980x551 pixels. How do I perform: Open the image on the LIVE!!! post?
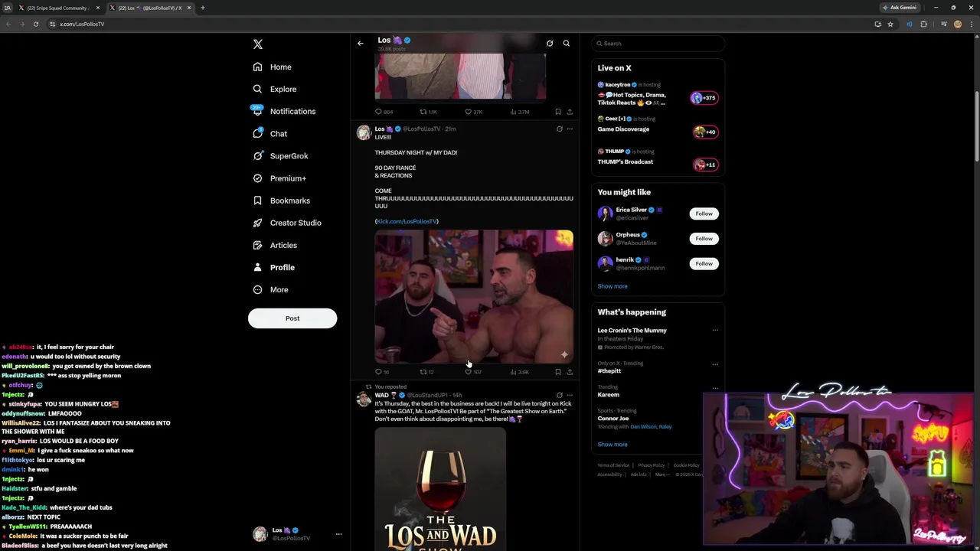tap(474, 296)
